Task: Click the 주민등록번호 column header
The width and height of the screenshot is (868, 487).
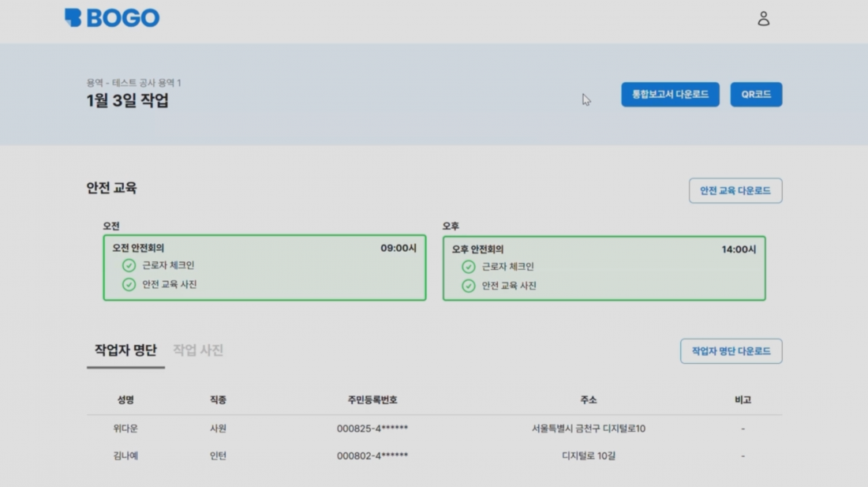Action: pyautogui.click(x=372, y=400)
